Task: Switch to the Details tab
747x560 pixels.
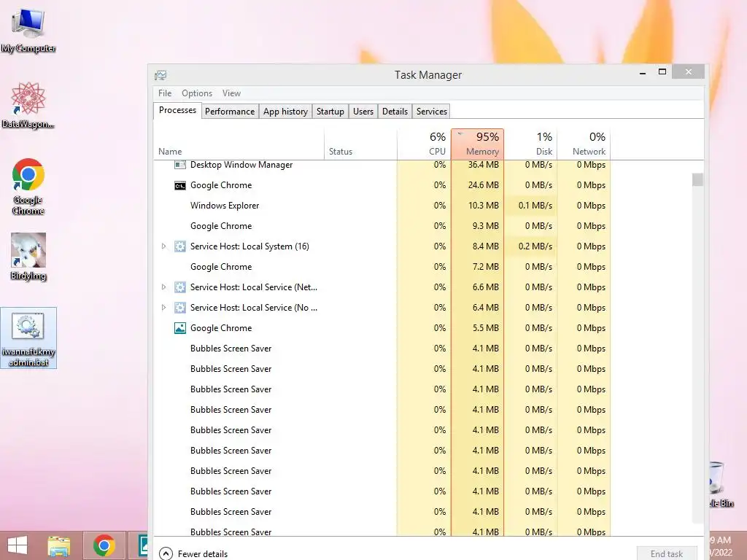Action: [x=395, y=112]
